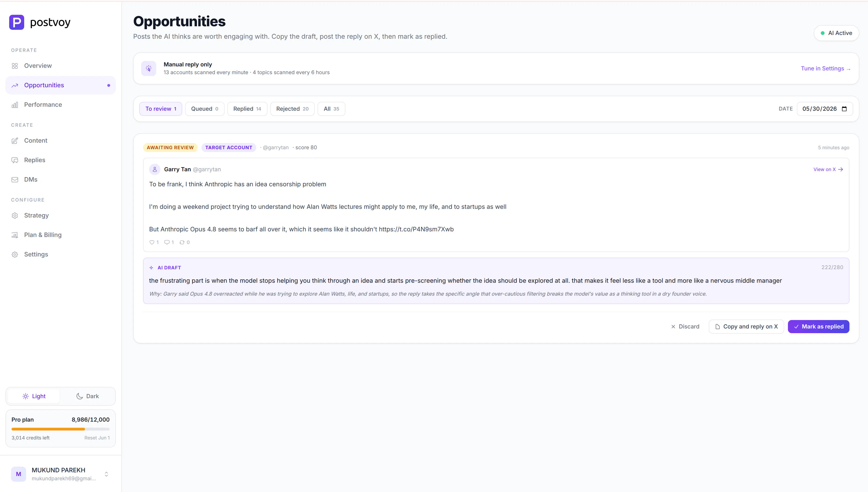868x492 pixels.
Task: Click Copy and reply on X
Action: (x=746, y=327)
